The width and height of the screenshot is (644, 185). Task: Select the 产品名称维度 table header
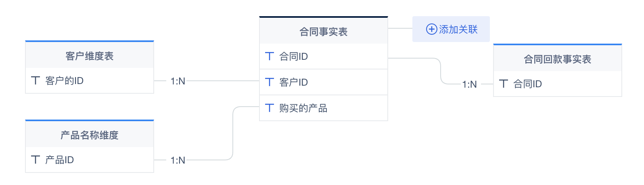pos(89,135)
